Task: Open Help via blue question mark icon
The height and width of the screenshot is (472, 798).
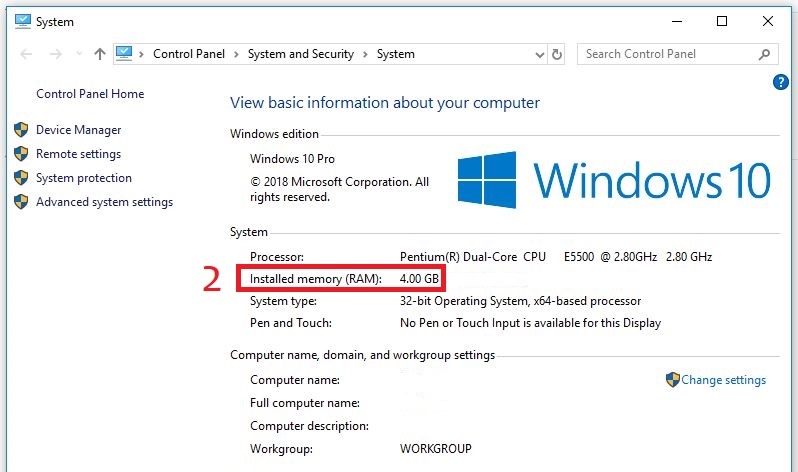Action: coord(781,82)
